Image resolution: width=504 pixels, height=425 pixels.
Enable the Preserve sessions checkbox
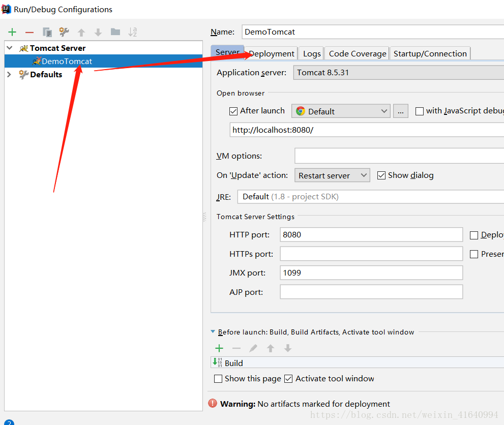(x=474, y=254)
